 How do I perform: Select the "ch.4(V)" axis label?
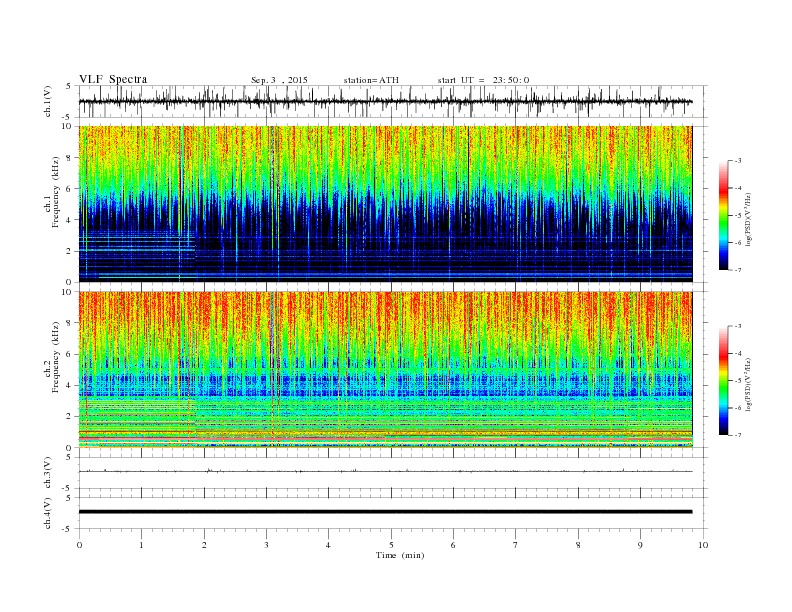48,513
